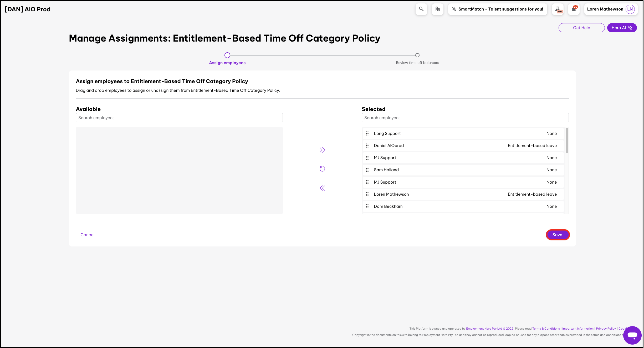Go to Review time off balances step
Viewport: 644px width, 348px height.
click(x=417, y=55)
